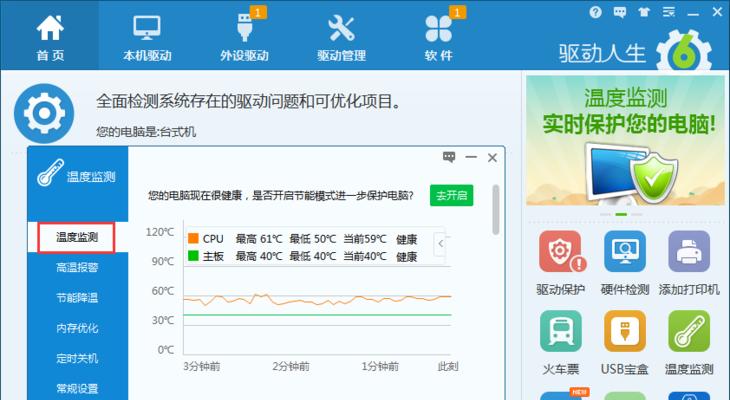
Task: Select the active green banner indicator dot
Action: [621, 214]
